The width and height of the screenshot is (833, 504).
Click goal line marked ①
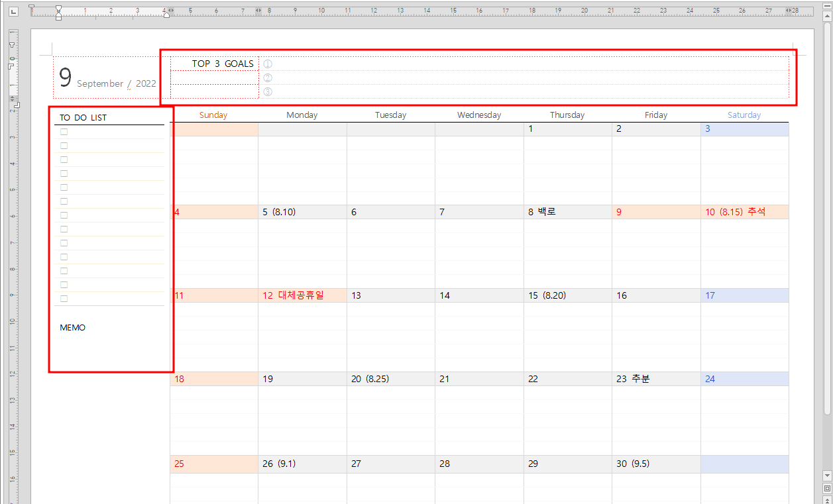click(524, 64)
